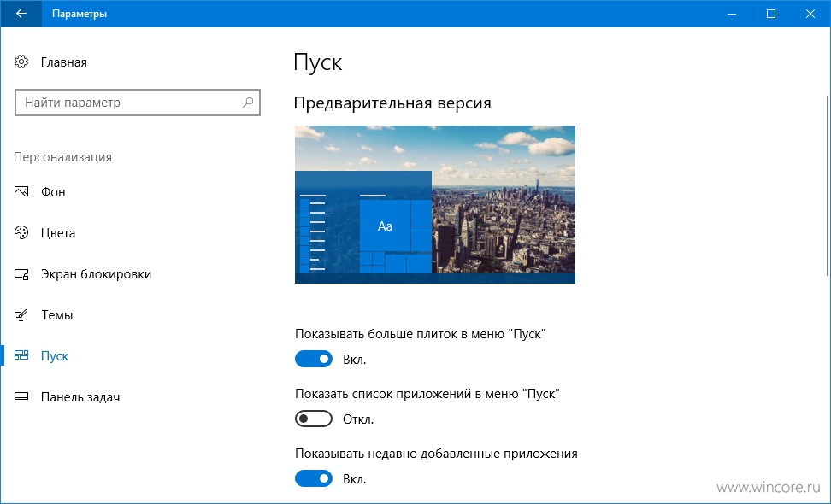Screen dimensions: 831x504
Task: Click label "Показывать больше плиток в меню"
Action: click(421, 334)
